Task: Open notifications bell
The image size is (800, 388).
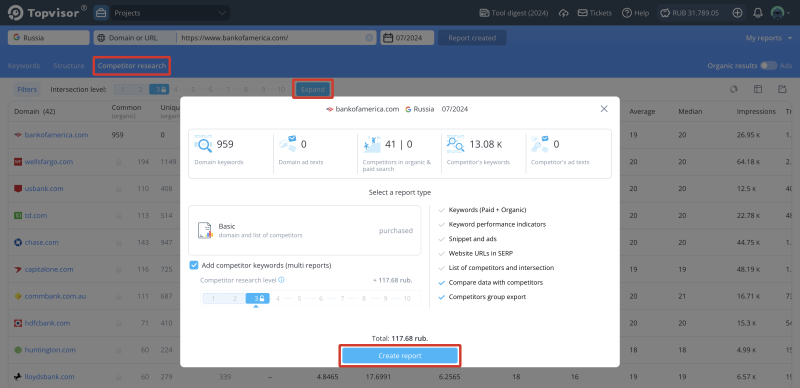Action: [758, 13]
